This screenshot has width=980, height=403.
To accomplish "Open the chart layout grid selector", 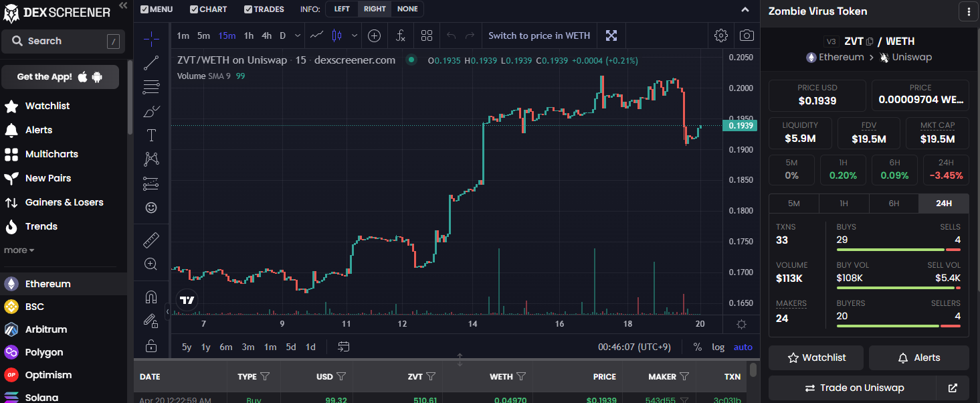I will pos(427,35).
